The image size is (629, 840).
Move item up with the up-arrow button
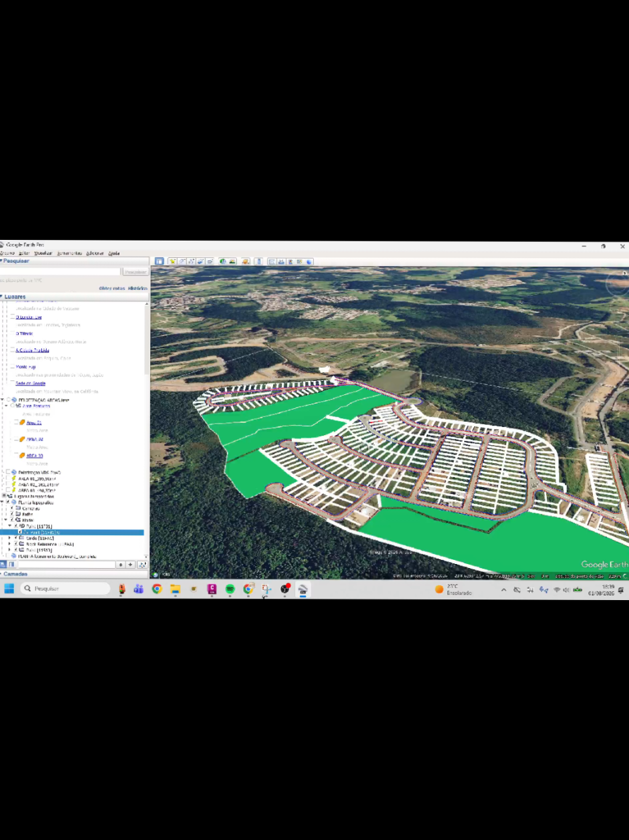(x=121, y=565)
